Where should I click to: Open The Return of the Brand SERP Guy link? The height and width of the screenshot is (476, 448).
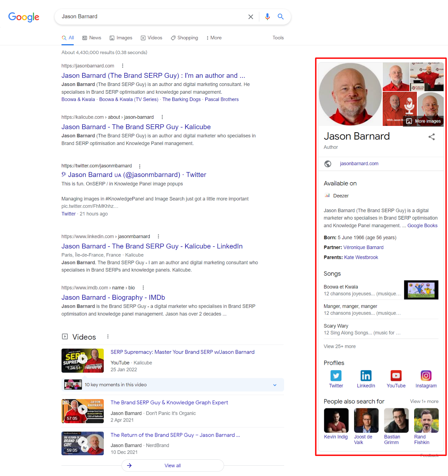pyautogui.click(x=175, y=435)
